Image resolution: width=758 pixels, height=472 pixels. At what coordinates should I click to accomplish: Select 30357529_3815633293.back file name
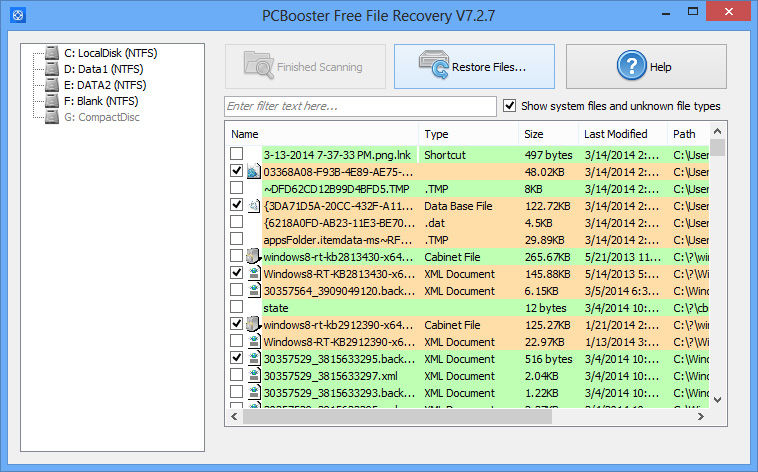[x=339, y=393]
